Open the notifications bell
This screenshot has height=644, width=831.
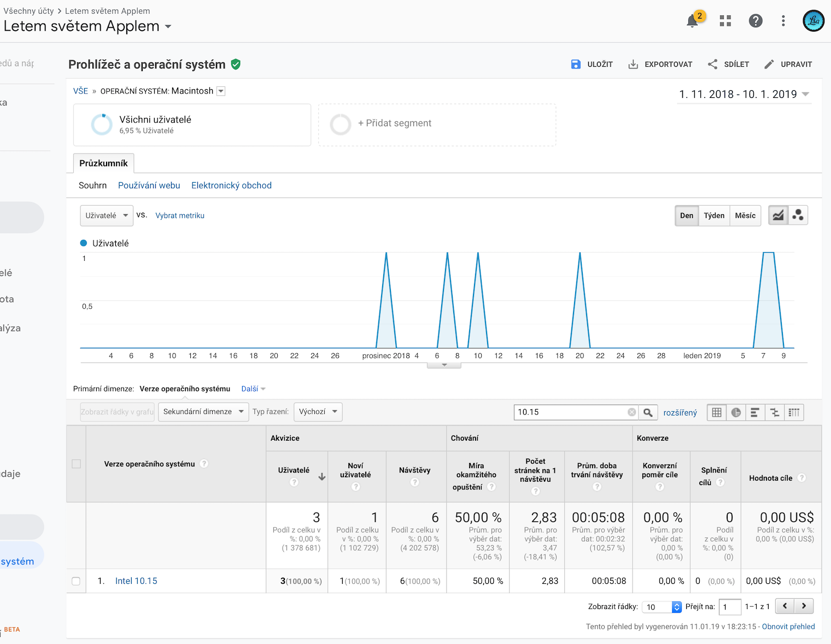[x=692, y=21]
